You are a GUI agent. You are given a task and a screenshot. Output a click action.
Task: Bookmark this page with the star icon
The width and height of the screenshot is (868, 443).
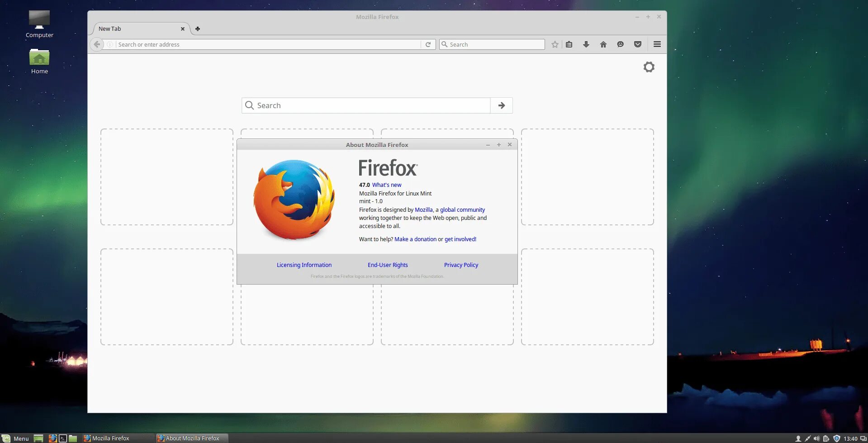tap(555, 44)
